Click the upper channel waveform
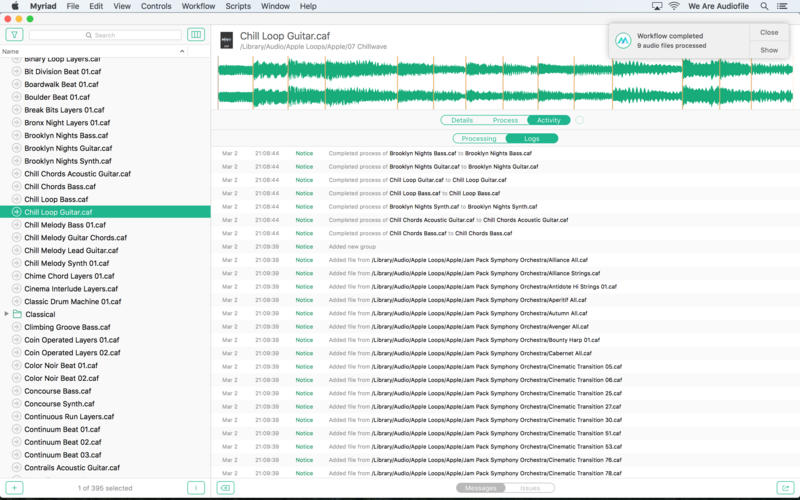Viewport: 800px width, 500px height. (x=505, y=69)
